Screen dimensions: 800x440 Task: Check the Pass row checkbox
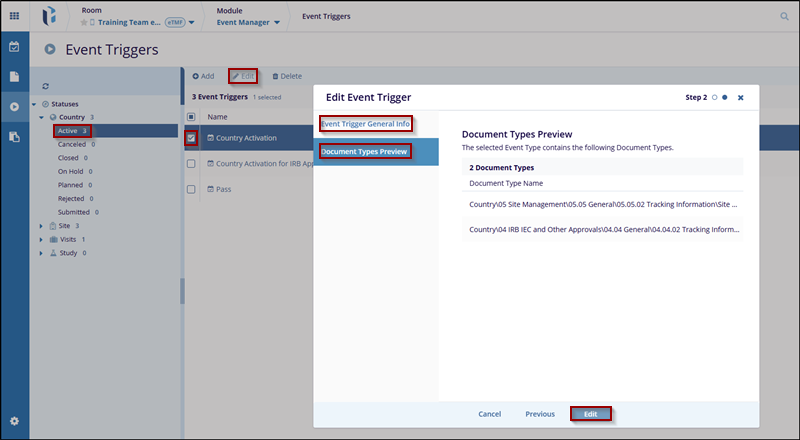coord(191,189)
